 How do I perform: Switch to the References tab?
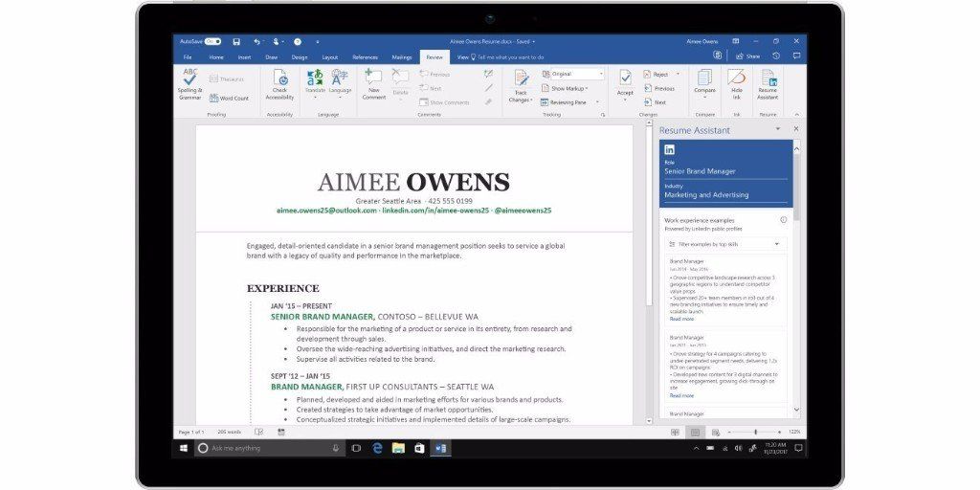point(365,56)
